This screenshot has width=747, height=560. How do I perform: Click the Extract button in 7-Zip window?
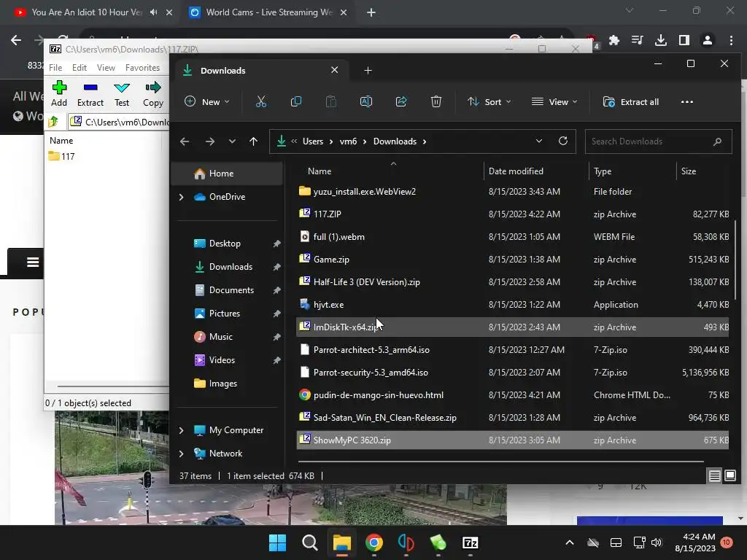pos(90,94)
